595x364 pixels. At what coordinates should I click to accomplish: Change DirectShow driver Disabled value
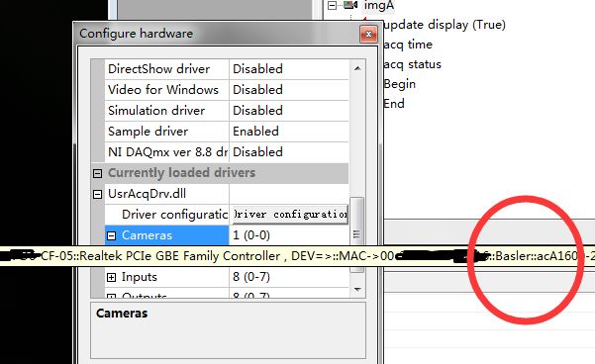[289, 69]
